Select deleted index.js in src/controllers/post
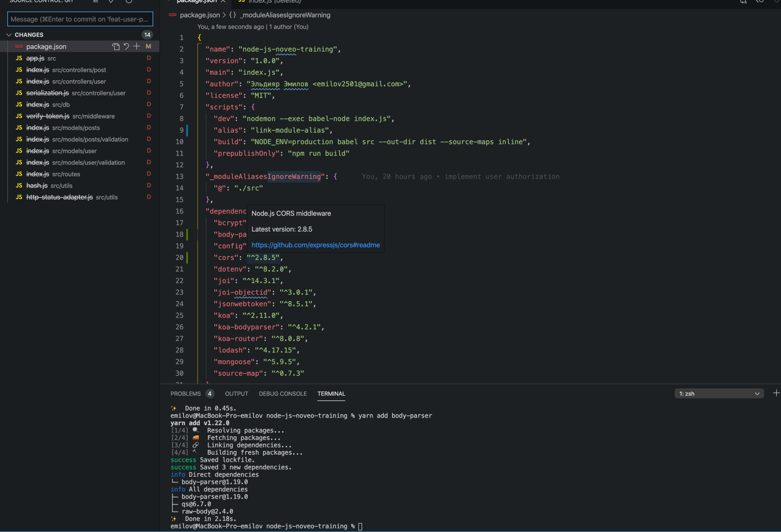This screenshot has height=532, width=781. [80, 70]
